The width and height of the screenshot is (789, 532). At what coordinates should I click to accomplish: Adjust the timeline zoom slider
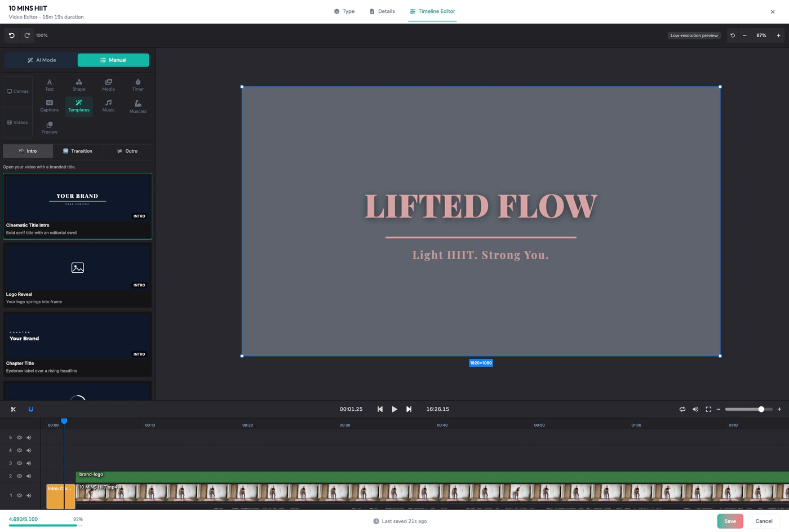(748, 409)
